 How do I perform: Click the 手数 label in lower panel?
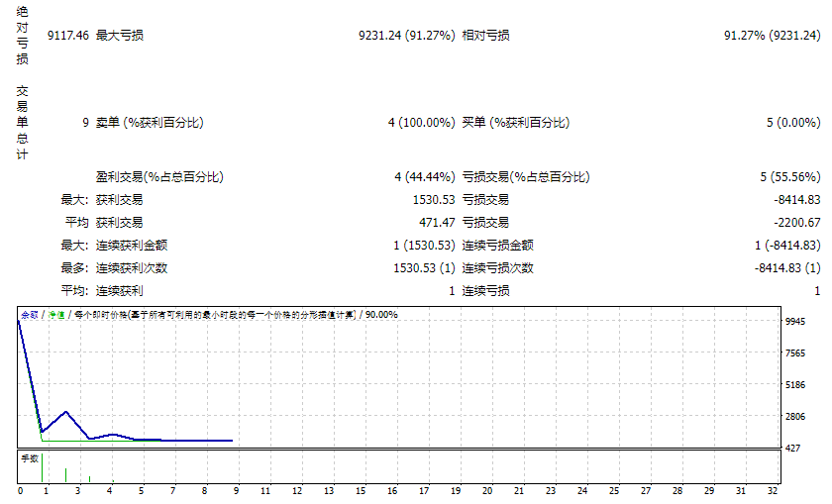(29, 458)
